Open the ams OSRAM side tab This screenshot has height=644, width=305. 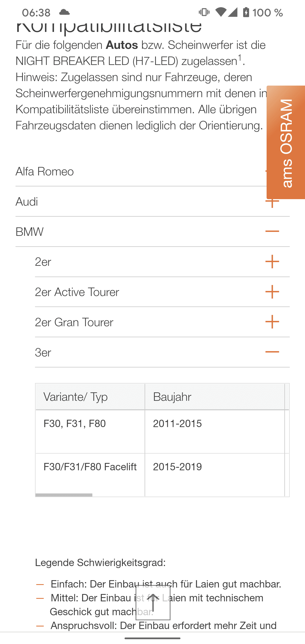tap(286, 142)
